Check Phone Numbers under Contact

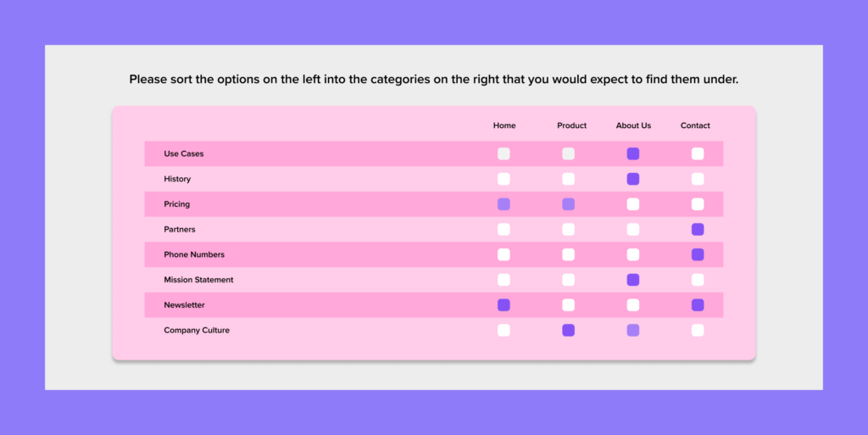click(698, 254)
